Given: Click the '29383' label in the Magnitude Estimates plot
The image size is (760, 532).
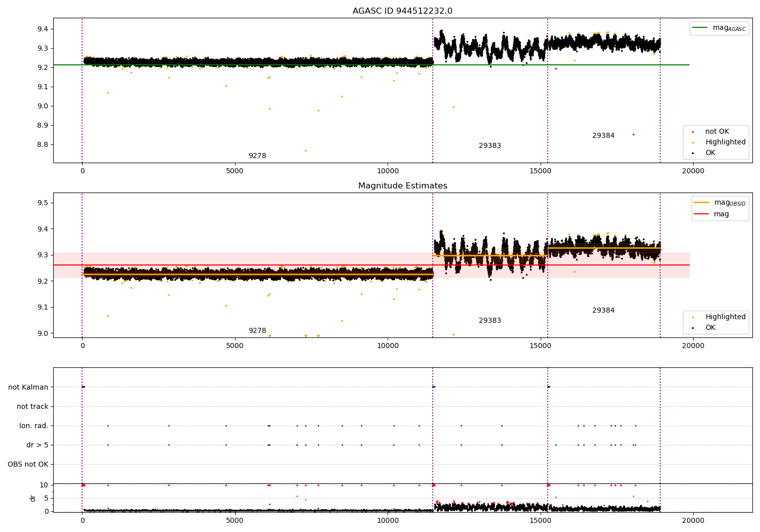Looking at the screenshot, I should point(490,321).
